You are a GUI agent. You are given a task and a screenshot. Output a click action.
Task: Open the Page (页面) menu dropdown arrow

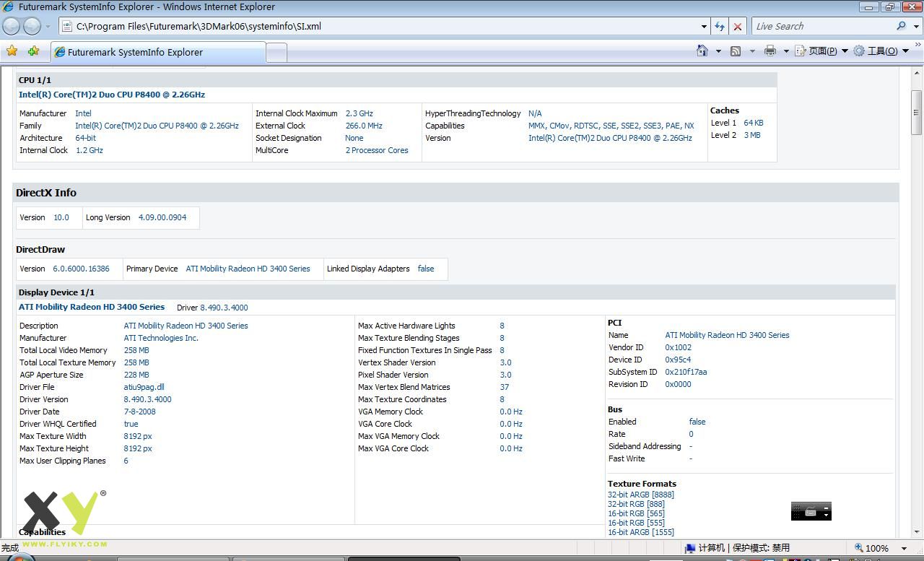tap(844, 51)
